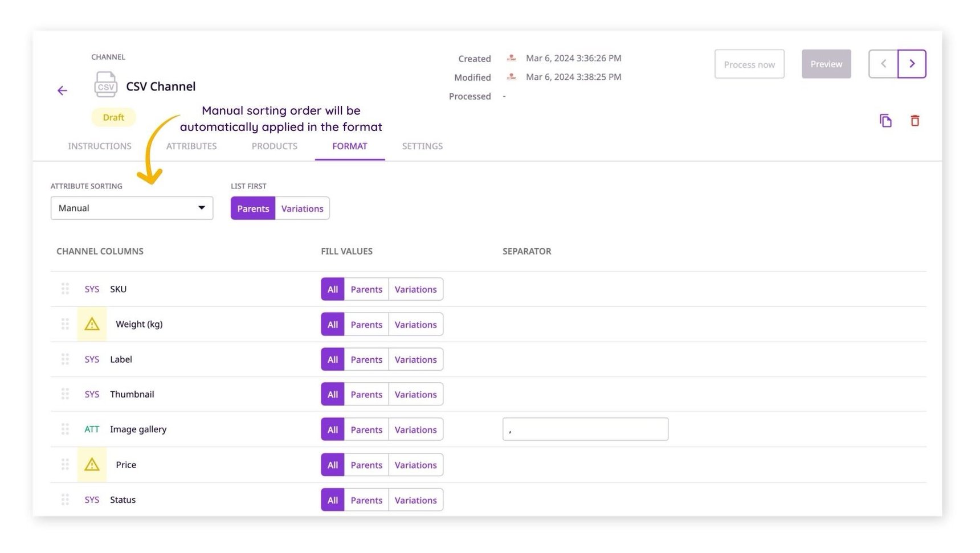This screenshot has height=553, width=980.
Task: Click the Preview button
Action: point(826,64)
